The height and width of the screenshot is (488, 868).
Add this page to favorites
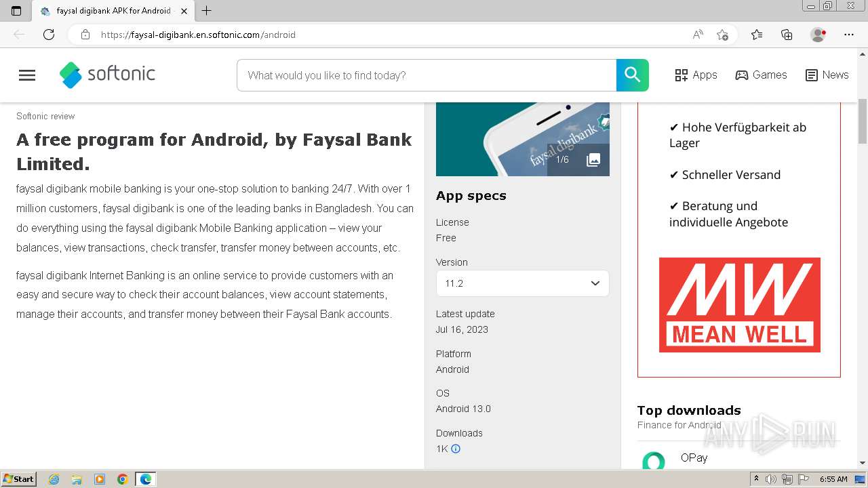(722, 35)
